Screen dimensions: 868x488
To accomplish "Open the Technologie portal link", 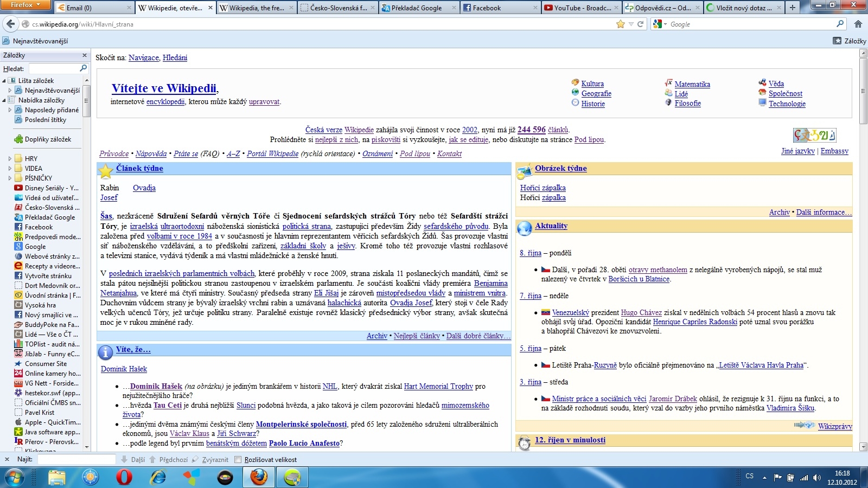I will pos(787,104).
